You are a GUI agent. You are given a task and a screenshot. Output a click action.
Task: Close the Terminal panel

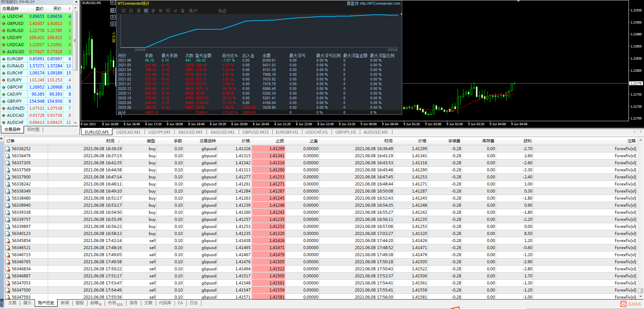point(2,139)
